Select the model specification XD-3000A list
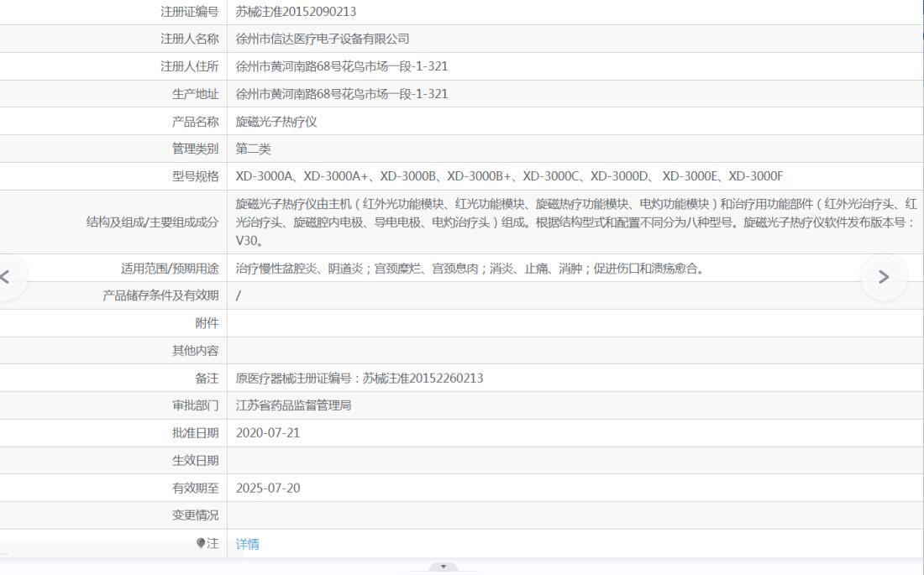Viewport: 924px width, 575px height. click(509, 176)
